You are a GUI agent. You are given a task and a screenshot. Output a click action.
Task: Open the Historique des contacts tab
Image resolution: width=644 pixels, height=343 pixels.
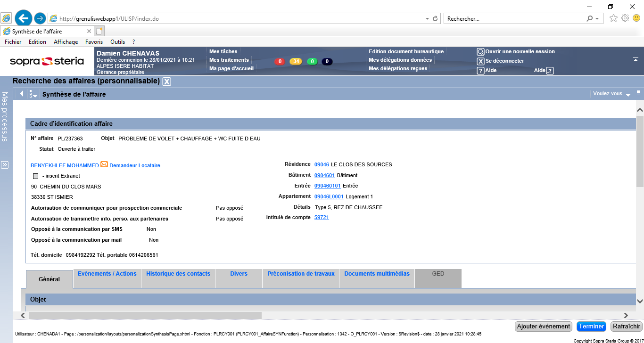click(x=178, y=274)
